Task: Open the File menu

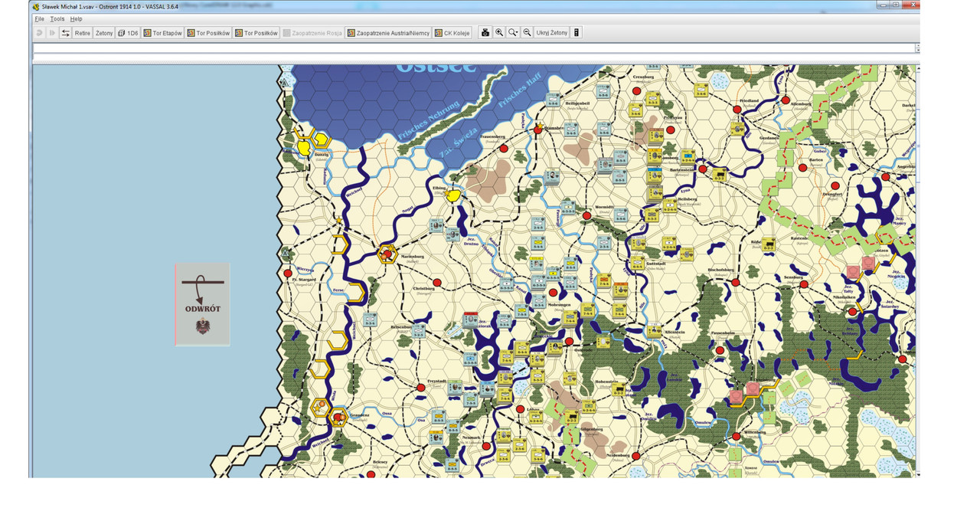Action: point(39,19)
